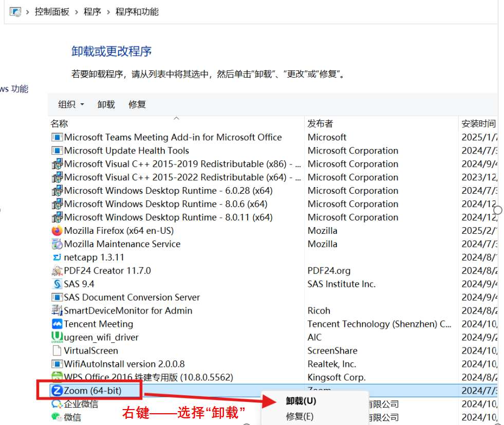Select the Tencent Meeting name text
Image resolution: width=504 pixels, height=425 pixels.
(98, 324)
